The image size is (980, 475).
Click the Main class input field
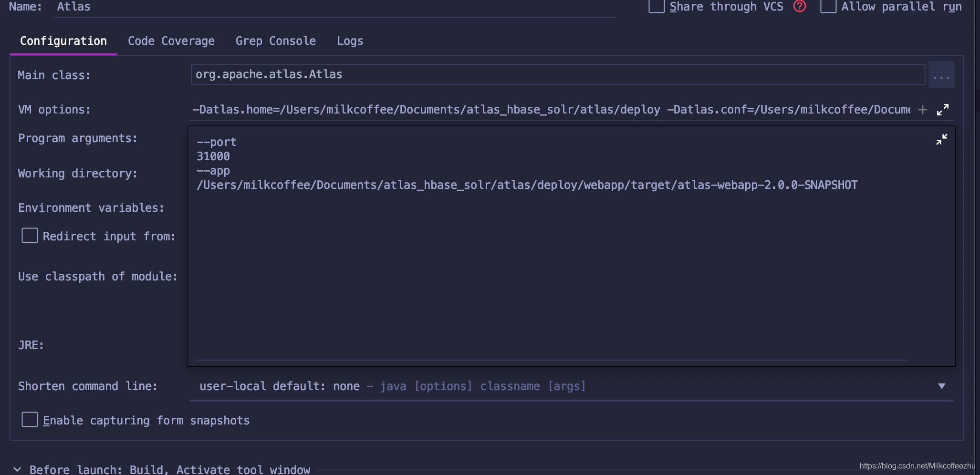[x=558, y=74]
